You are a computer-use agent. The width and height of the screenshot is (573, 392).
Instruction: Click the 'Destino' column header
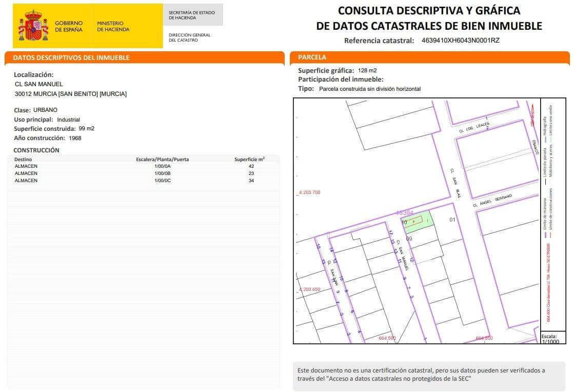[23, 160]
